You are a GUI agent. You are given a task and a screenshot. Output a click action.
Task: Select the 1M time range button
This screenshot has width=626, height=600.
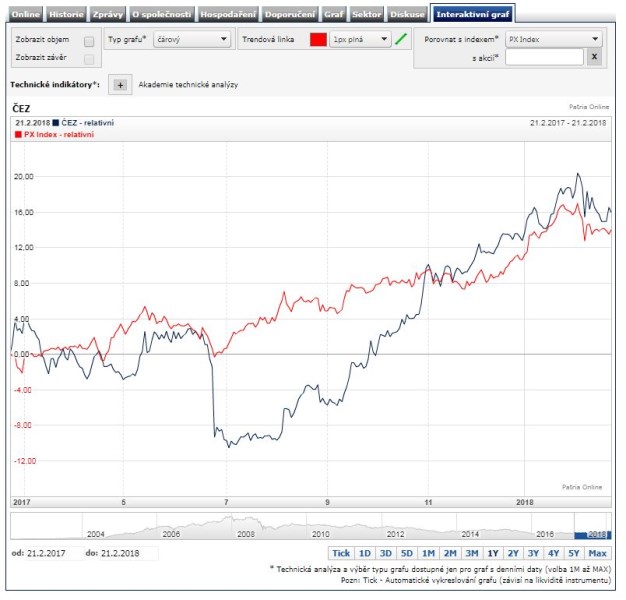click(x=427, y=553)
